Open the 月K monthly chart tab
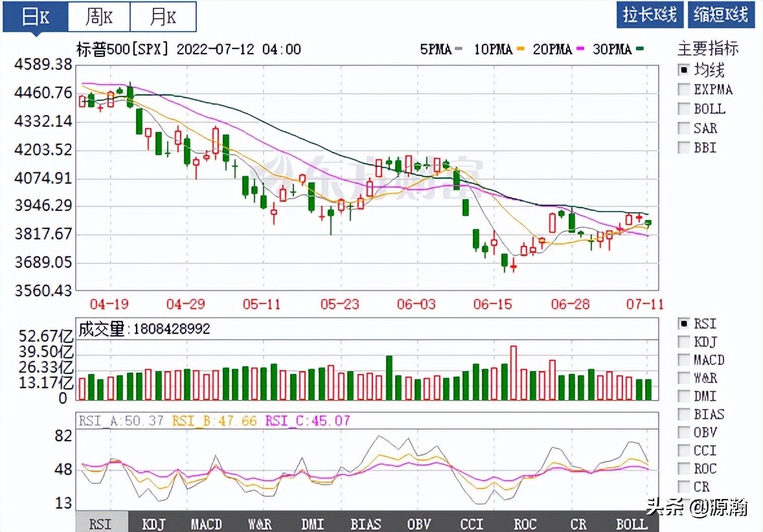The image size is (763, 532). coord(163,17)
